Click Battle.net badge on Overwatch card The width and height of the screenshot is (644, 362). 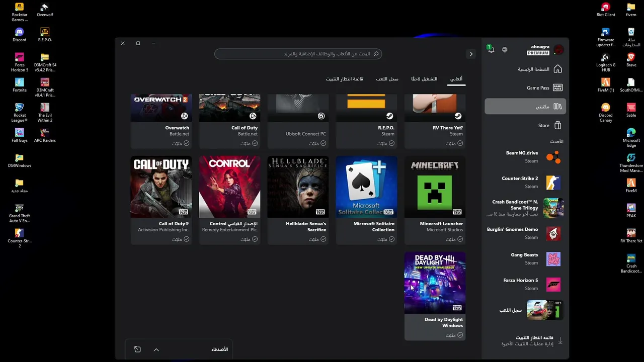(x=184, y=116)
